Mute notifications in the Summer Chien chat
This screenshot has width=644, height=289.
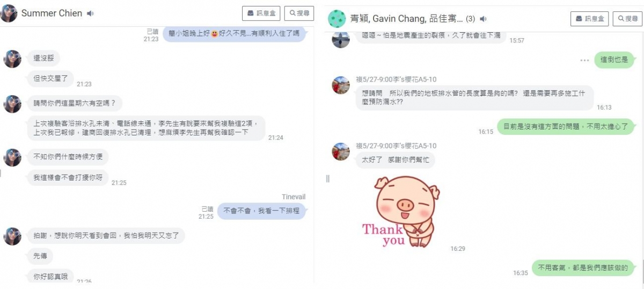pyautogui.click(x=90, y=13)
